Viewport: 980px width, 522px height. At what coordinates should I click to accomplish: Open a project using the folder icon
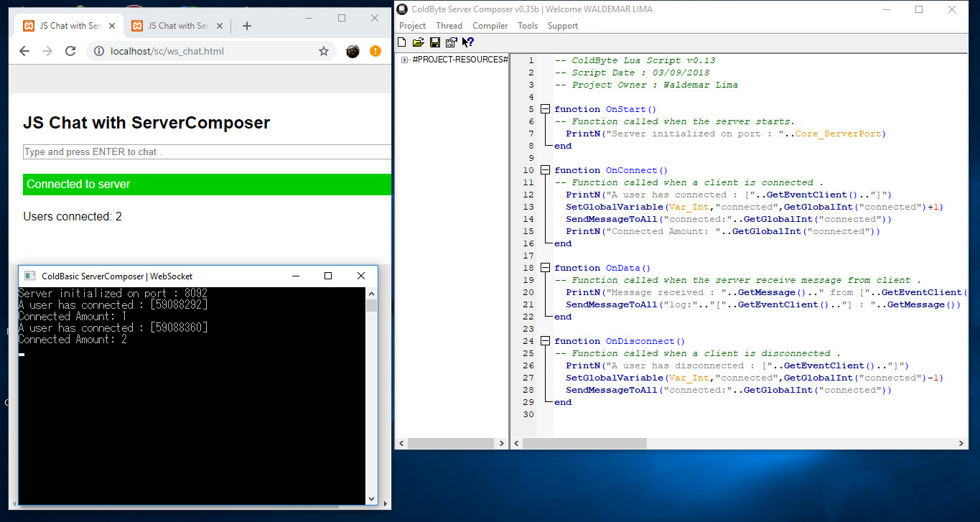coord(418,42)
